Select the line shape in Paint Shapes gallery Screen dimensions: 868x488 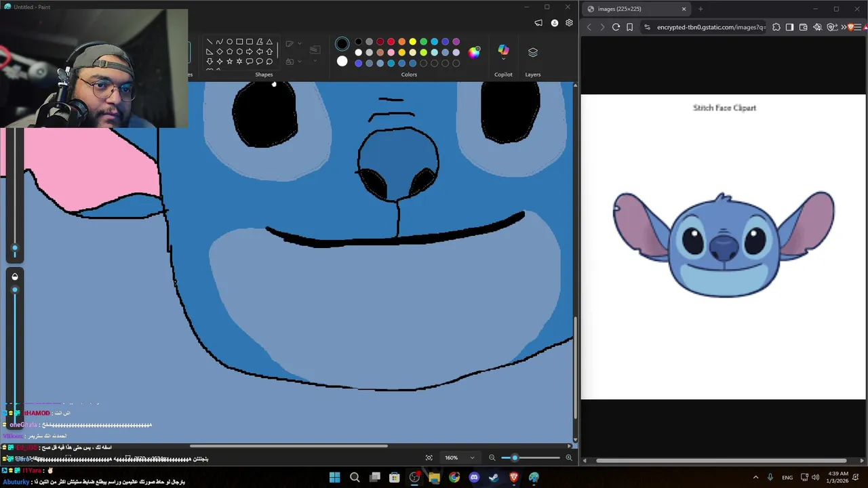click(x=210, y=41)
